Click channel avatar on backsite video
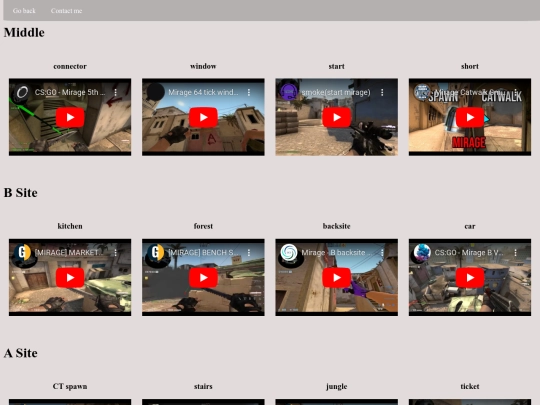The image size is (540, 405). pyautogui.click(x=289, y=252)
